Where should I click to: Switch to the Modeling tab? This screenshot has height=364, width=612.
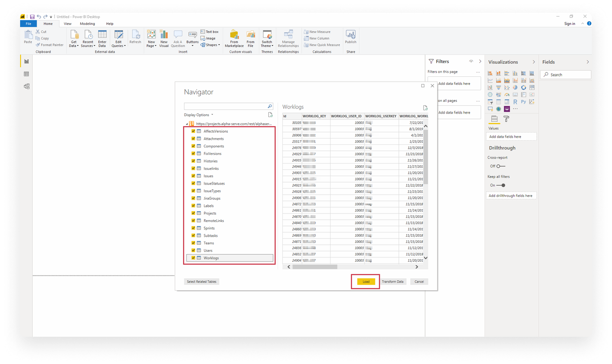pyautogui.click(x=87, y=24)
